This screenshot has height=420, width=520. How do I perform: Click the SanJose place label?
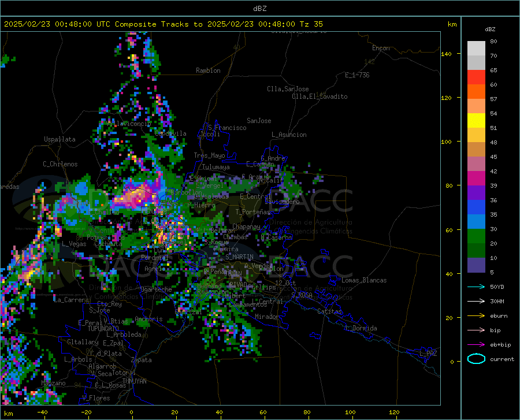[259, 121]
